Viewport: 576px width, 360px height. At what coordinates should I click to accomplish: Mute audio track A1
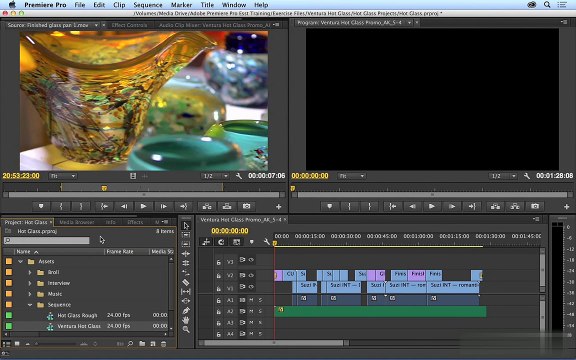251,300
